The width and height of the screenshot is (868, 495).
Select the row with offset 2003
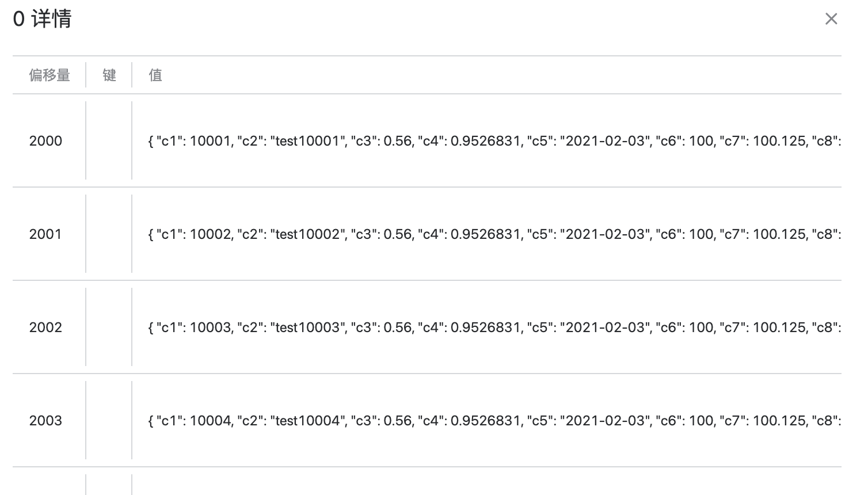click(46, 421)
